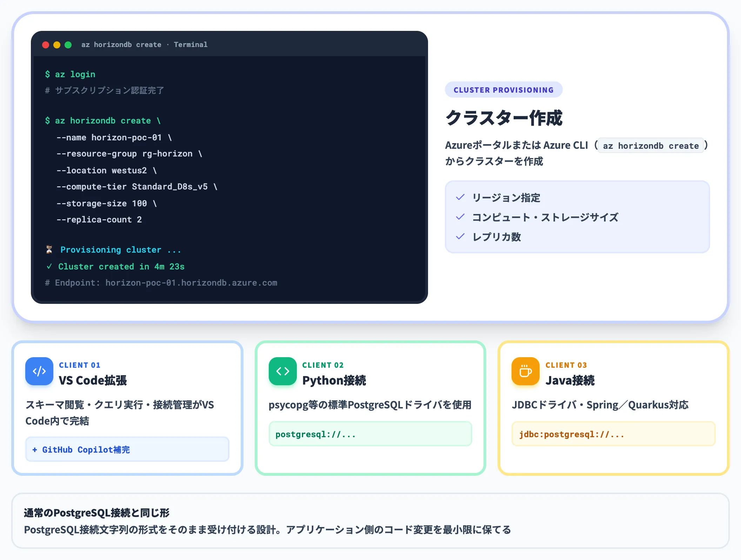Click the green check before Cluster created
741x560 pixels.
49,266
